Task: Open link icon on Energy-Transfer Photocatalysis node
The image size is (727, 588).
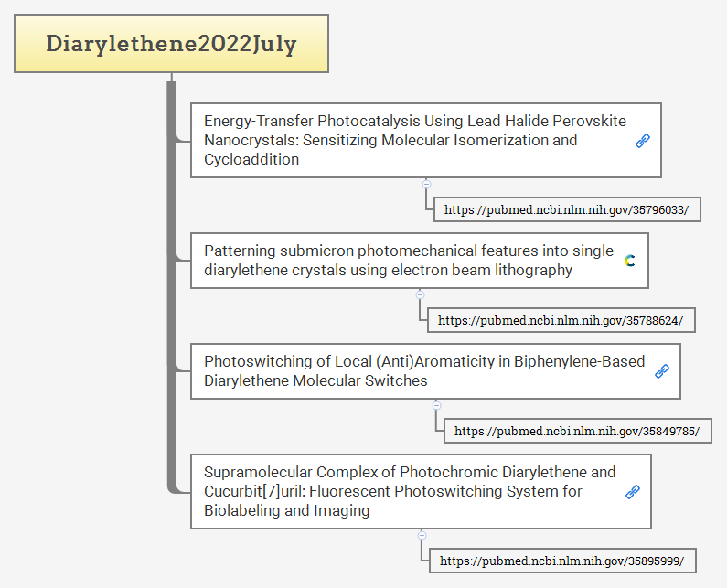Action: point(643,141)
